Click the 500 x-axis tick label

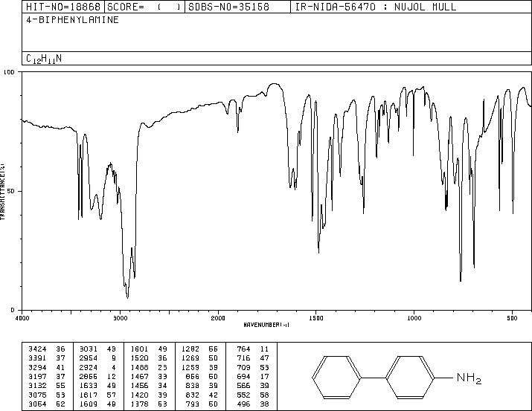click(512, 318)
